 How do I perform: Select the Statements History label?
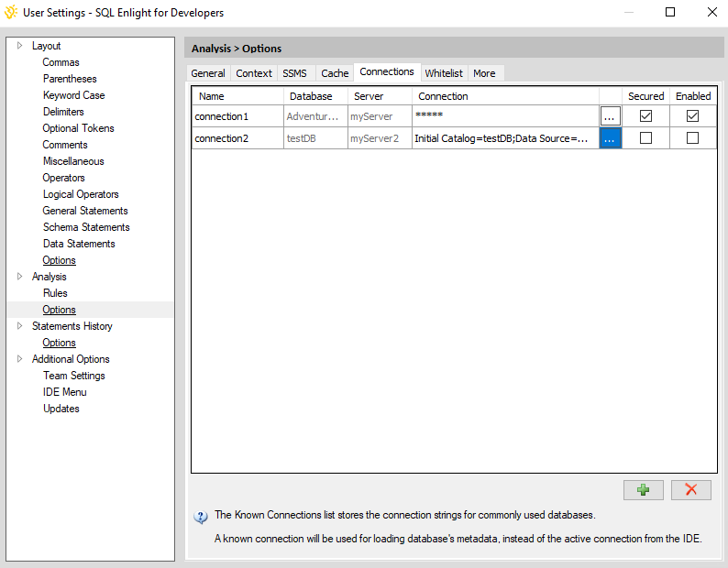coord(72,326)
